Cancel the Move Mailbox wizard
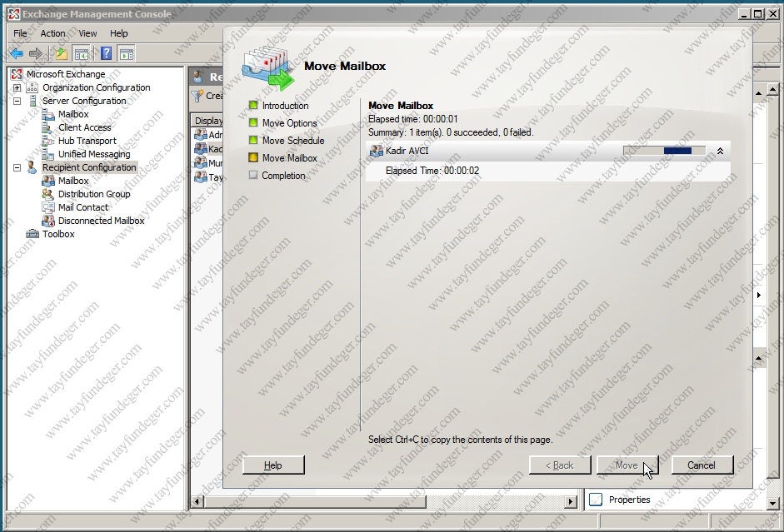 point(702,465)
